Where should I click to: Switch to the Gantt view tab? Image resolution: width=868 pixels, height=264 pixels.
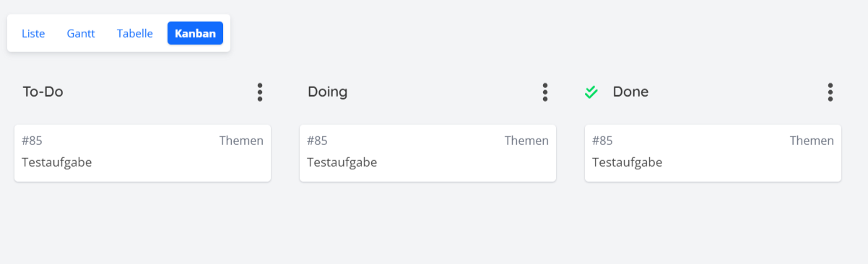coord(81,33)
